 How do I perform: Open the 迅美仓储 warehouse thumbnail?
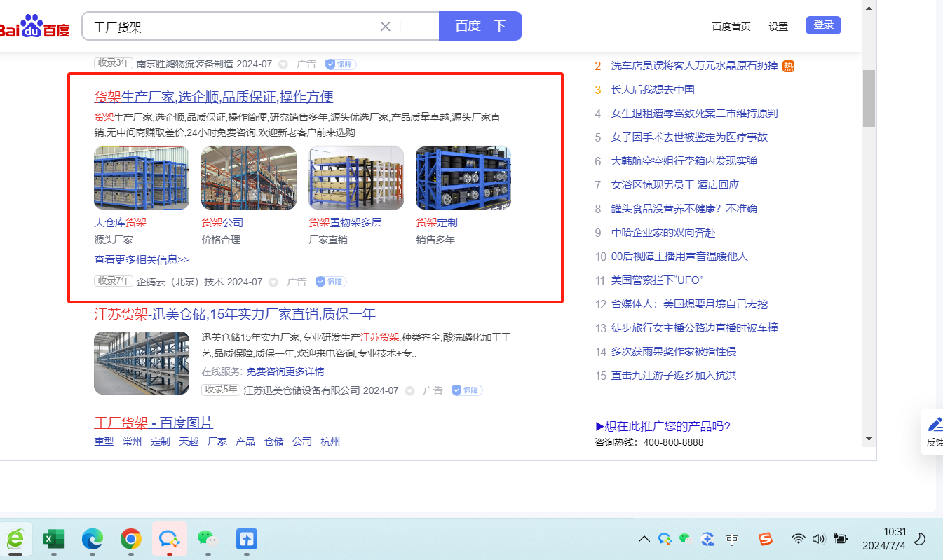142,362
